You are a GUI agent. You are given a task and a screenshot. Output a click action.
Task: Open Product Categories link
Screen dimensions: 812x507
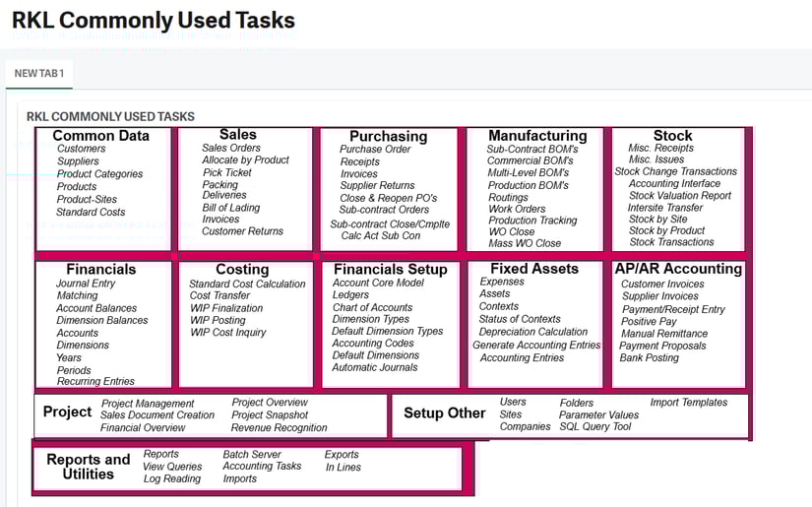click(x=99, y=174)
